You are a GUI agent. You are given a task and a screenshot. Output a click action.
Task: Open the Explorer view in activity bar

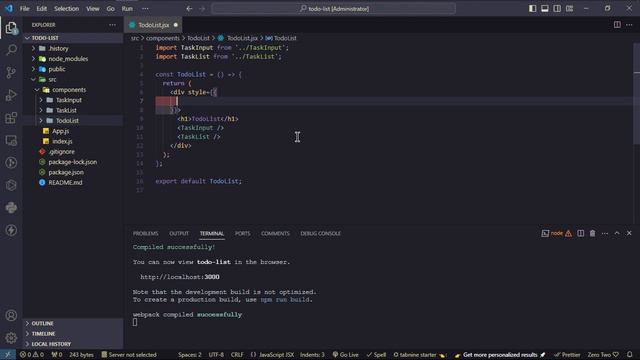(11, 28)
